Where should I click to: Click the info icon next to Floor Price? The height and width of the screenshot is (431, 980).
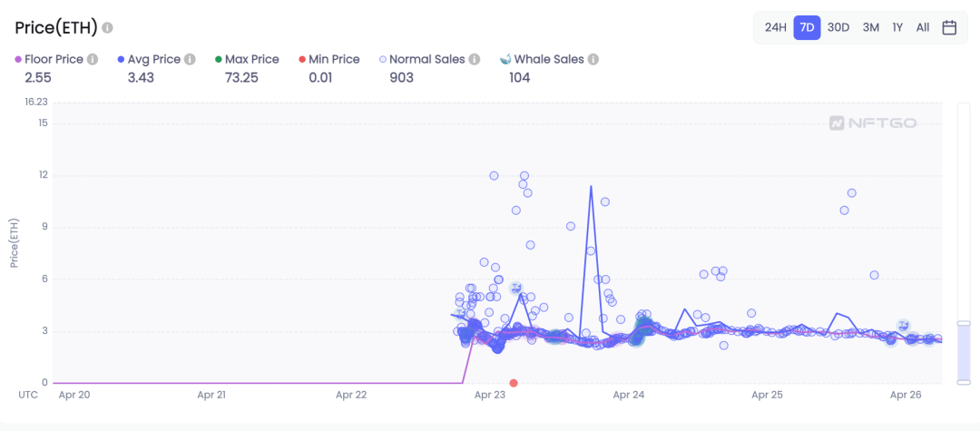(93, 59)
